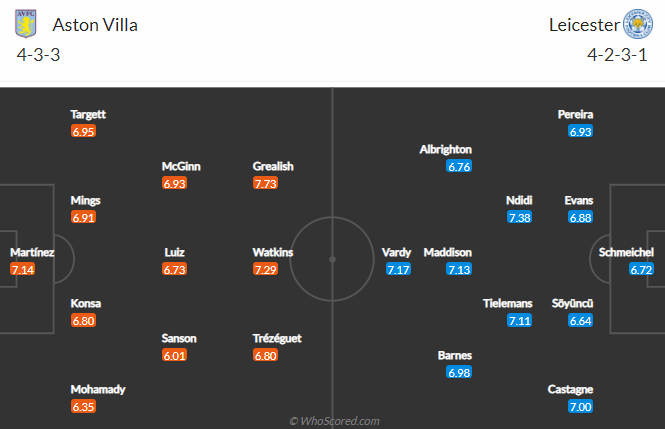Click Sanson's 6.01 rating badge
The height and width of the screenshot is (429, 665).
click(174, 355)
